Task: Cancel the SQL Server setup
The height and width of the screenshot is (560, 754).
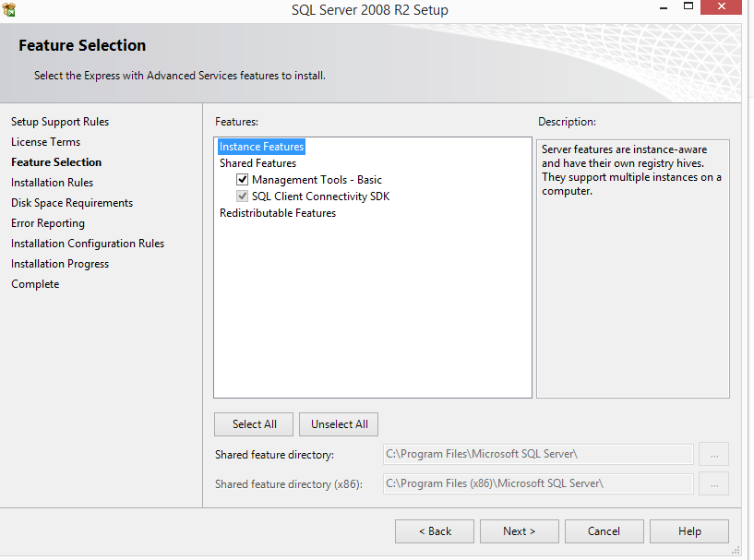Action: (x=604, y=531)
